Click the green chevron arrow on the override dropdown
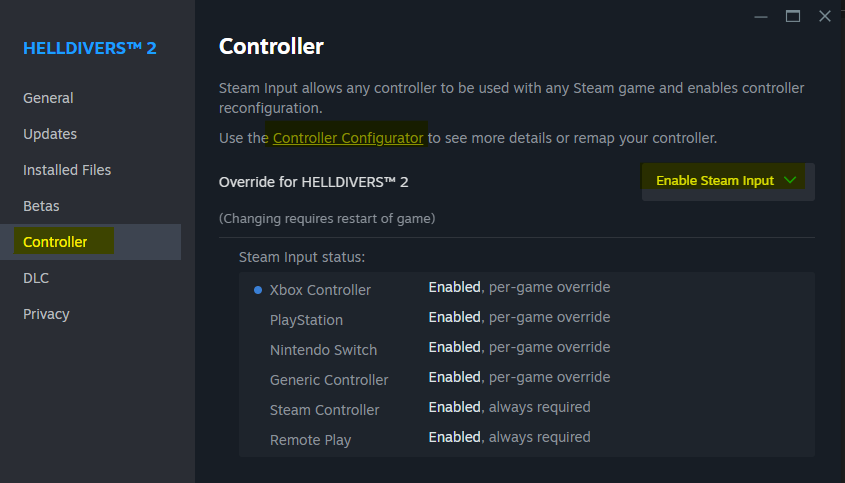 coord(791,181)
